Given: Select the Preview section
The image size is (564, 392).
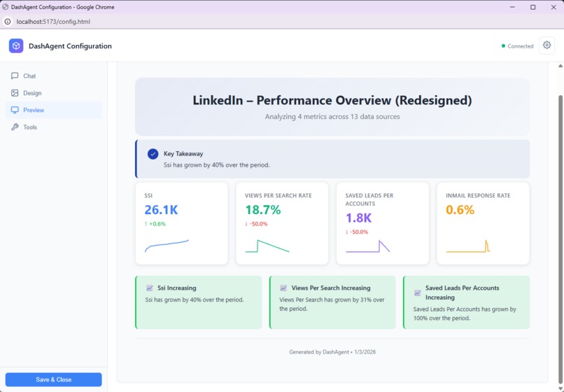Looking at the screenshot, I should coord(54,110).
